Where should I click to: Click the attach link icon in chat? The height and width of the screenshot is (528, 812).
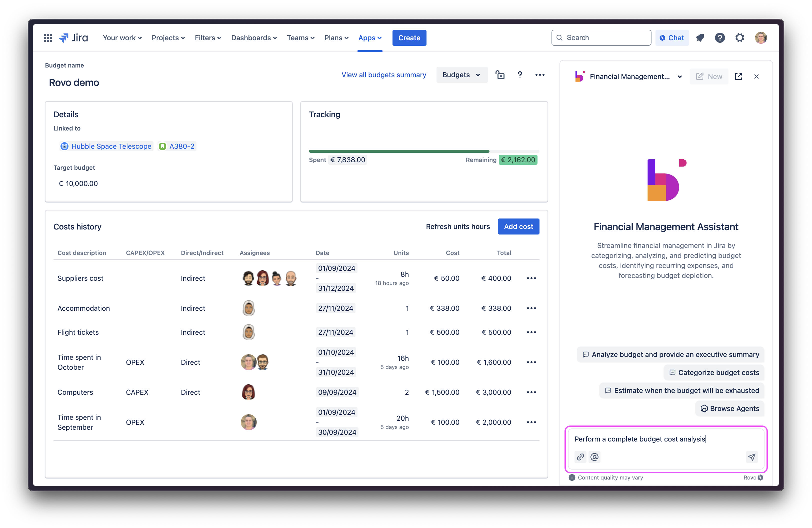pos(580,457)
